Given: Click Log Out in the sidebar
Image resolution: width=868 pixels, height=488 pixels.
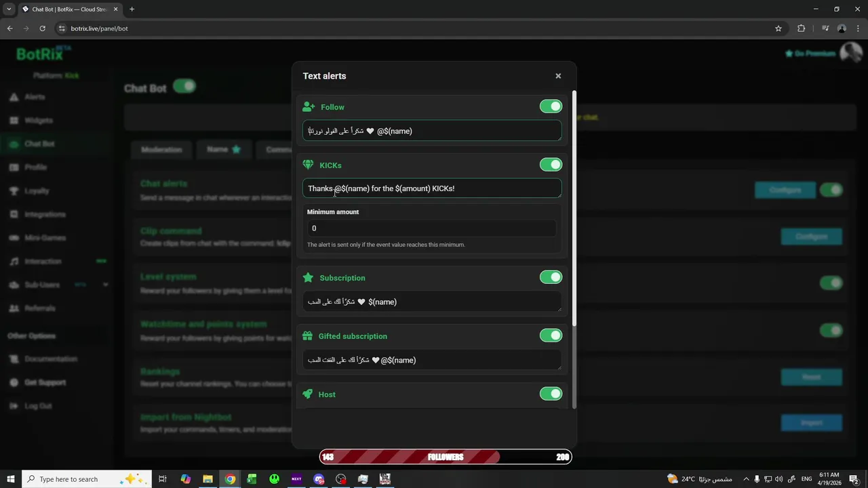Looking at the screenshot, I should 38,406.
